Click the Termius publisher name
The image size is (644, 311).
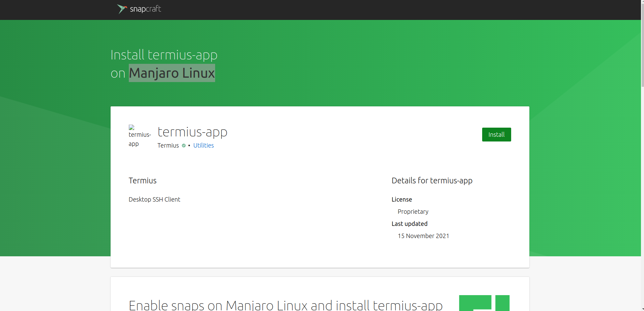coord(168,146)
